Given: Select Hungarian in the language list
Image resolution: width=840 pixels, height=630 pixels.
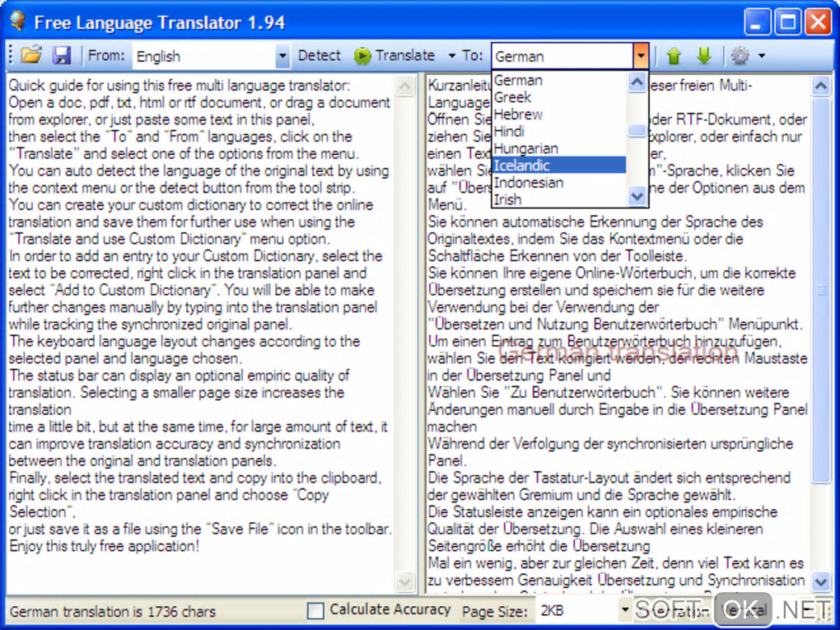Looking at the screenshot, I should (559, 148).
